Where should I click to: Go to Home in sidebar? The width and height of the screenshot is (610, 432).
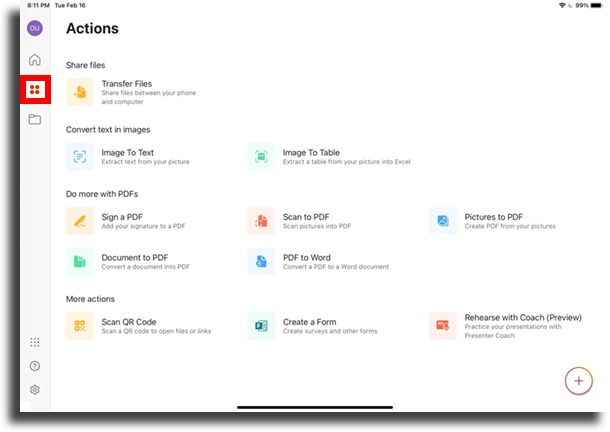pos(35,60)
